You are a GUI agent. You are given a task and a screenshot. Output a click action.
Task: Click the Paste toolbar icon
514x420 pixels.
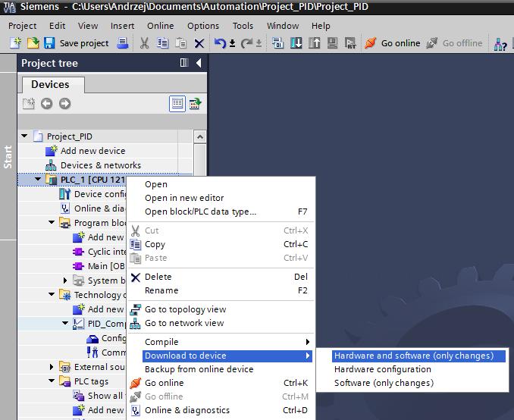(x=180, y=43)
